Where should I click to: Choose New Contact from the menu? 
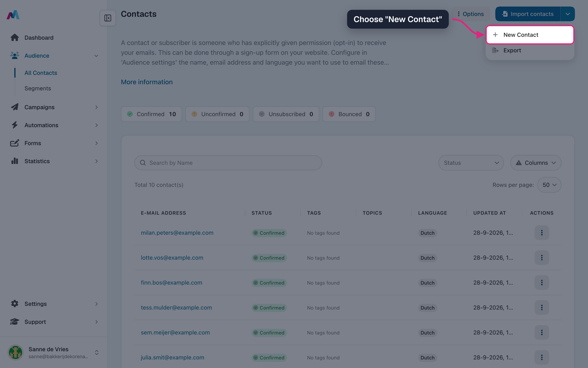pyautogui.click(x=530, y=35)
